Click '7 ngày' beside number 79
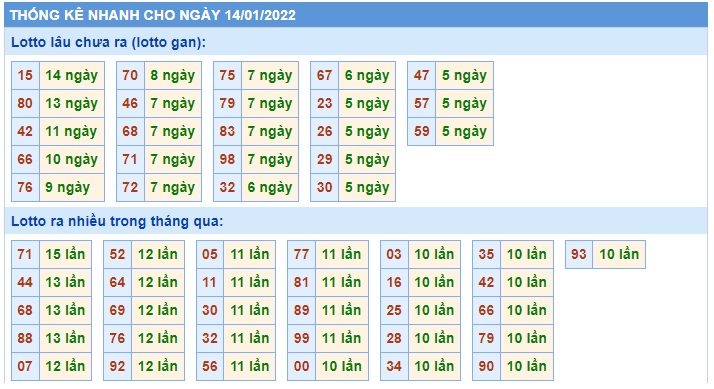 tap(270, 103)
